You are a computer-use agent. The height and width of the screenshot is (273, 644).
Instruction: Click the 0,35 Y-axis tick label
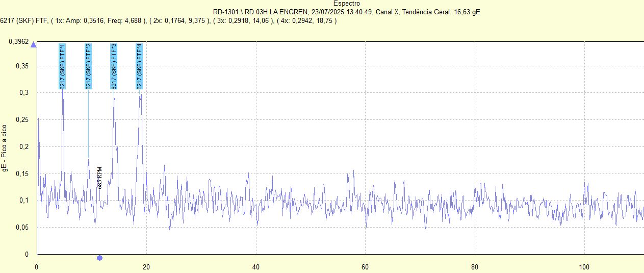point(21,66)
